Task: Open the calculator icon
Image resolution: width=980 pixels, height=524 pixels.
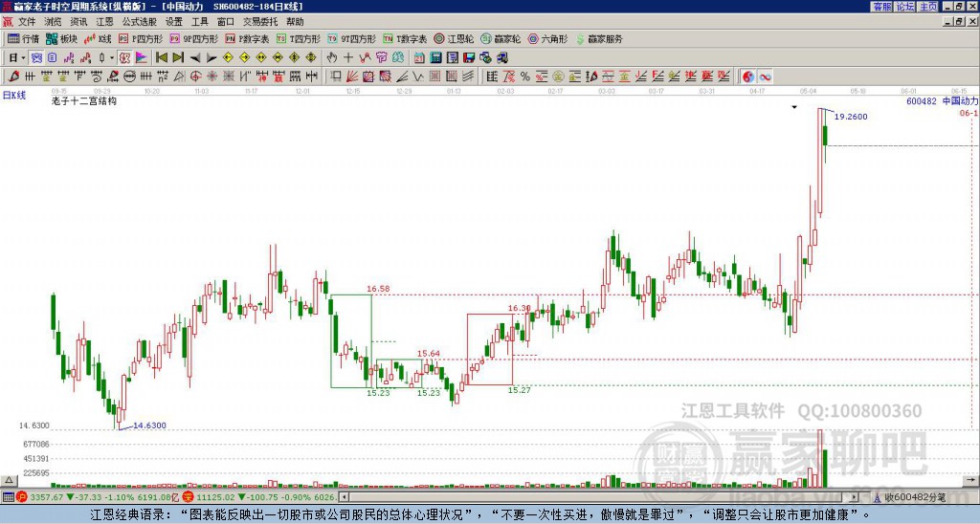Action: pos(435,58)
